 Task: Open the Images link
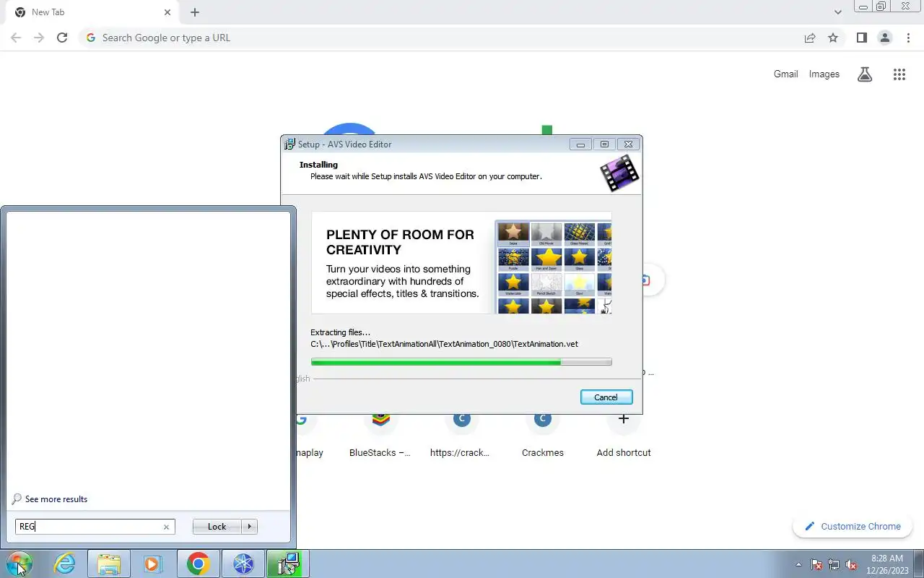click(x=824, y=74)
